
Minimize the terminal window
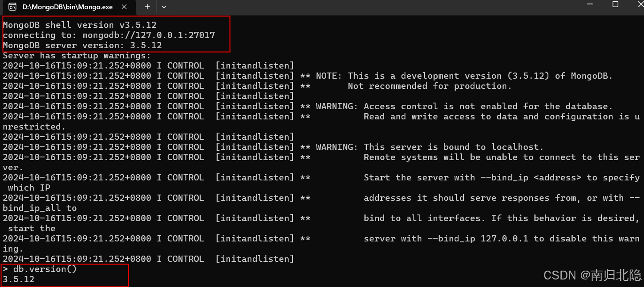pyautogui.click(x=590, y=4)
